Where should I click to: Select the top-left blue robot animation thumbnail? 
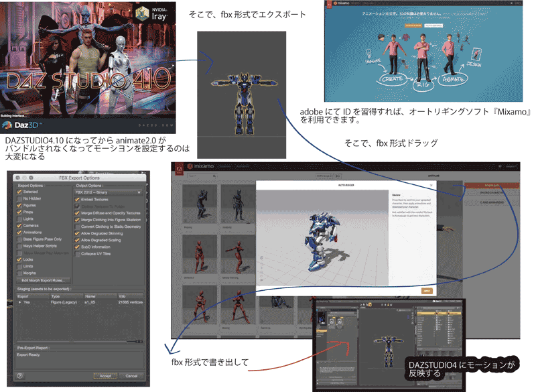pyautogui.click(x=200, y=204)
